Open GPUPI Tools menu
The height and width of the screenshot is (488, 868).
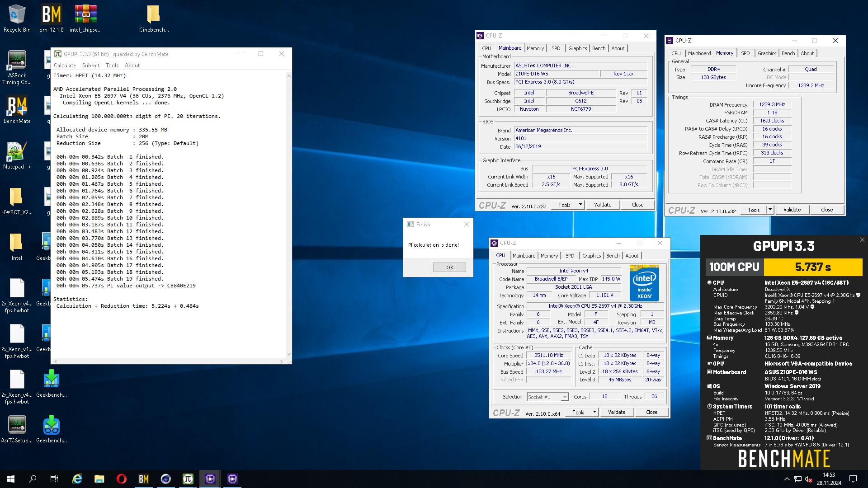click(x=112, y=66)
